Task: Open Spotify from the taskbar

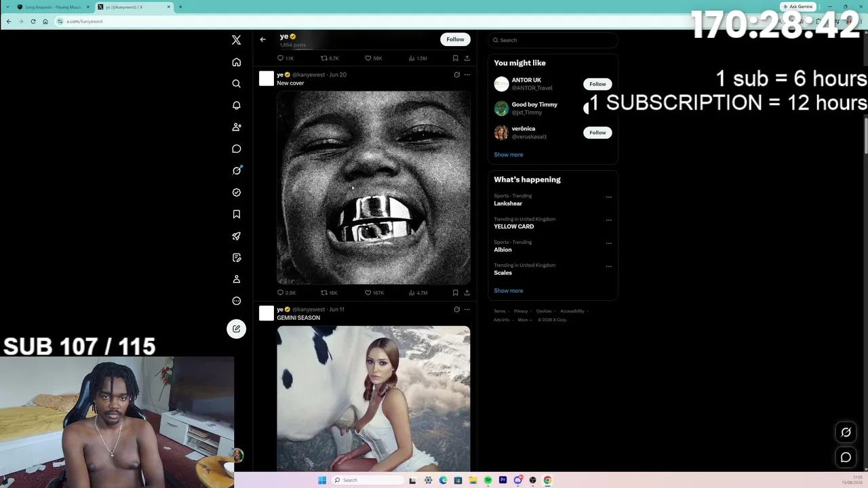Action: point(488,481)
